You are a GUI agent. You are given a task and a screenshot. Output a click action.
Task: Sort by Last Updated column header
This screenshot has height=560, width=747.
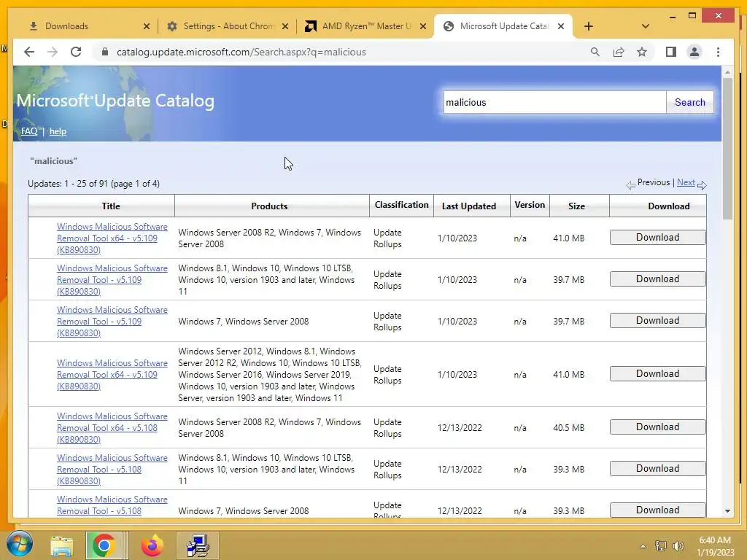[469, 206]
